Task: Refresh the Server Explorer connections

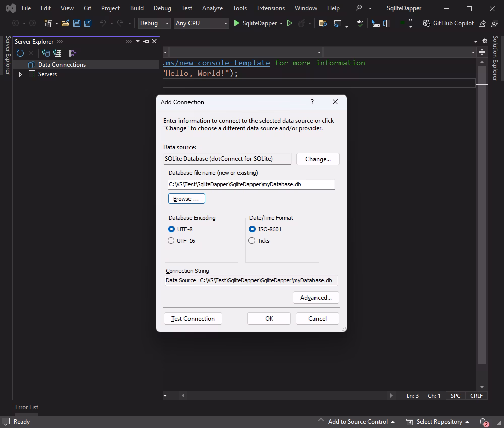Action: click(19, 53)
